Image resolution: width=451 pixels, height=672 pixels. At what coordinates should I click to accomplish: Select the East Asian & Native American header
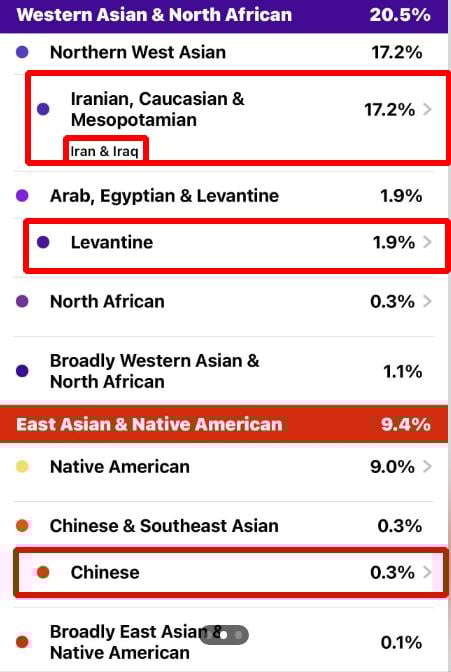[x=224, y=424]
